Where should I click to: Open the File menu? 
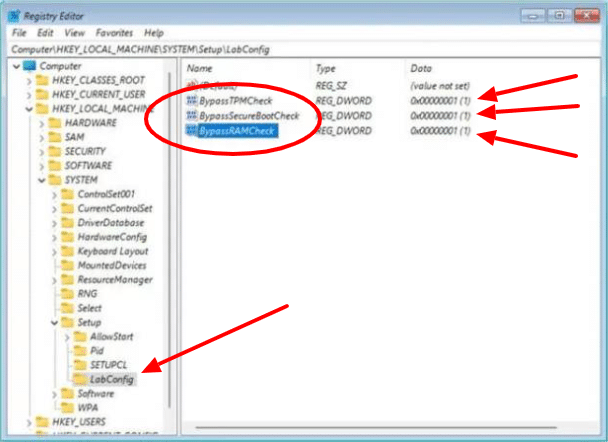[19, 33]
